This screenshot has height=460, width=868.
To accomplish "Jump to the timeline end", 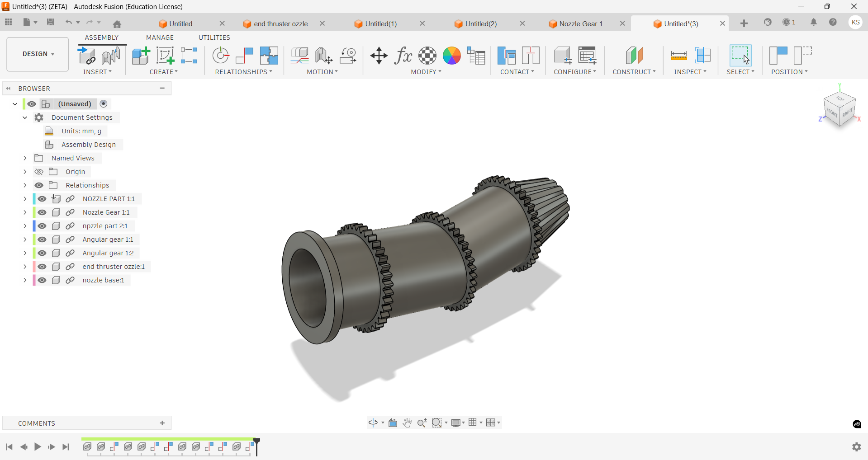I will [x=66, y=447].
